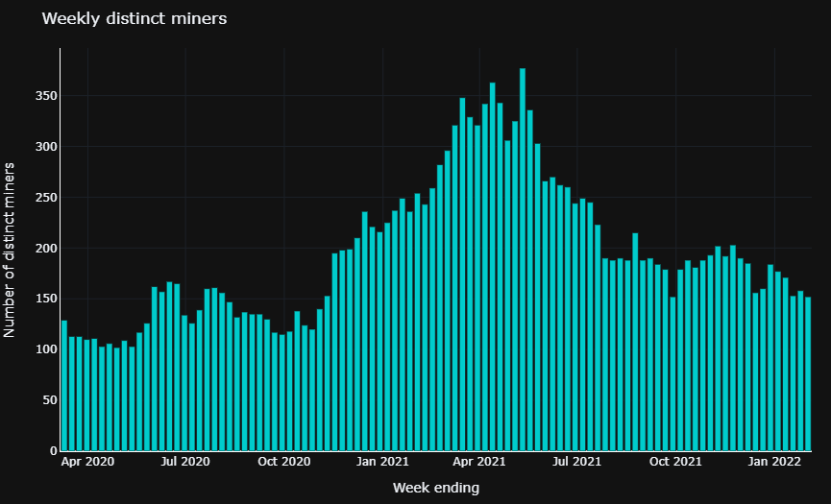Click the y-axis tick label '0'
The image size is (831, 504).
tap(54, 451)
